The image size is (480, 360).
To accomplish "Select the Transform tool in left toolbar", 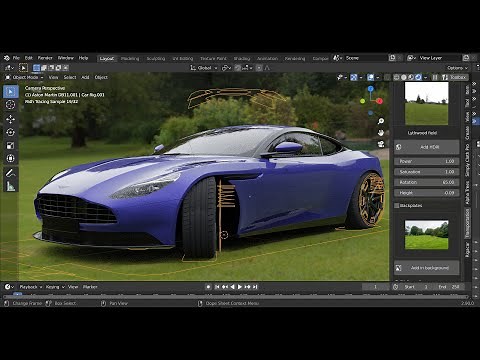I will tap(11, 158).
